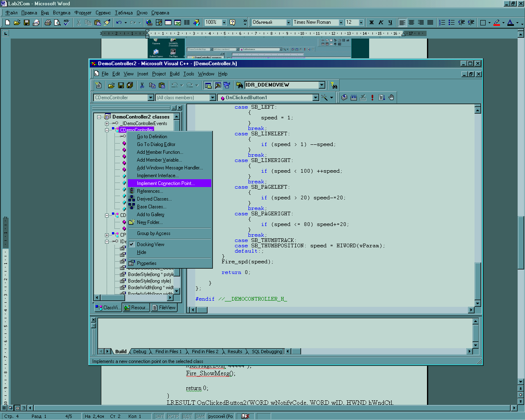Click Word's Numbered List icon
Image resolution: width=525 pixels, height=420 pixels.
click(x=442, y=23)
